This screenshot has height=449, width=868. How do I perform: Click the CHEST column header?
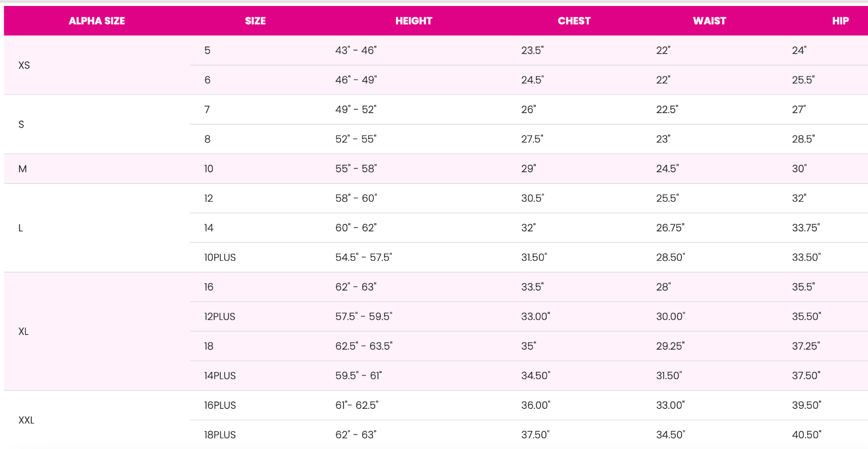574,21
